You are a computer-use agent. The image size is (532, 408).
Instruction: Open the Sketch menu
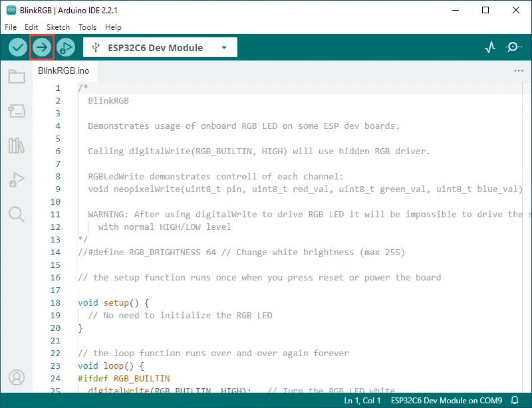[58, 27]
